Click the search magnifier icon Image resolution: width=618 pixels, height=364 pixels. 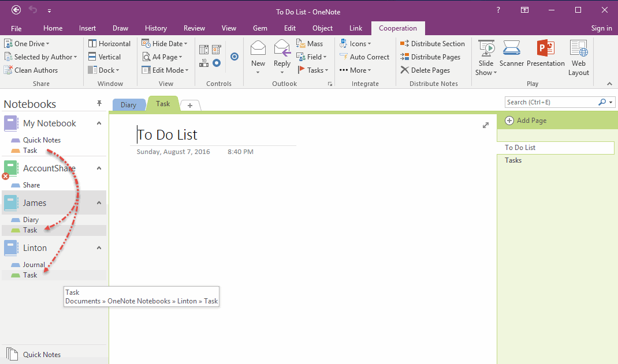(602, 102)
